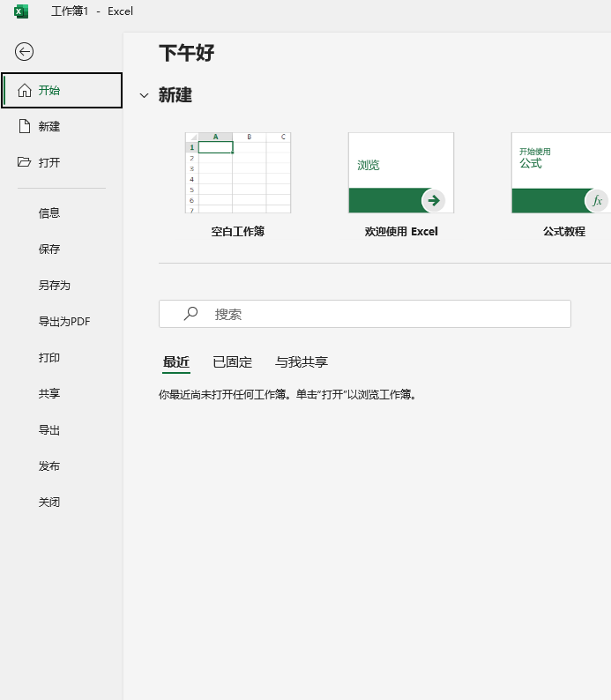Screen dimensions: 611x700
Task: Click the home icon beside 开始
Action: point(25,90)
